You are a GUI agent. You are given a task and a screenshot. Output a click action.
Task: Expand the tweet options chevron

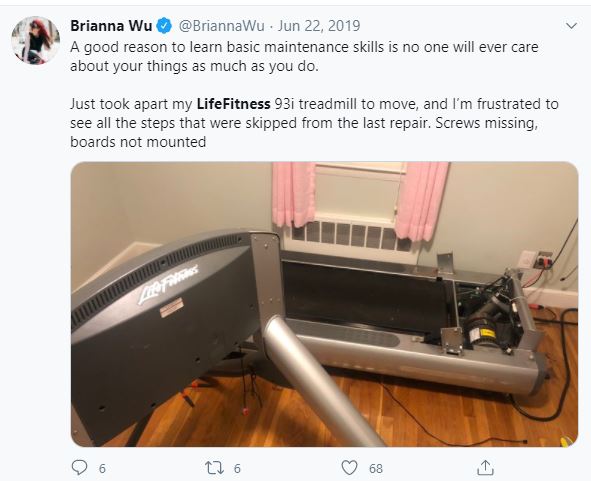tap(572, 26)
